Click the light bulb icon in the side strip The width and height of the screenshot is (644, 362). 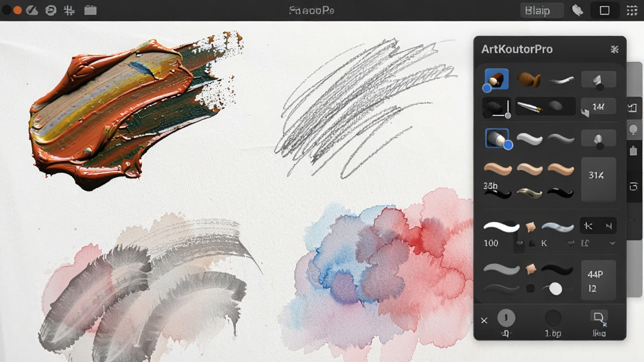coord(633,130)
